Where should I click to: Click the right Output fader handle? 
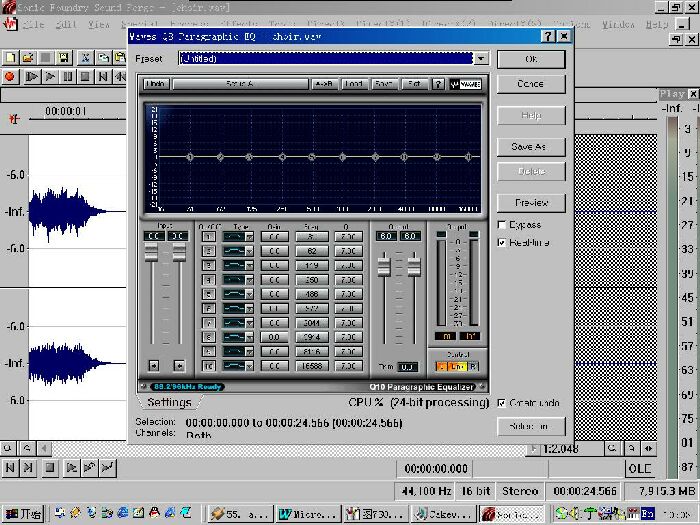tap(414, 267)
